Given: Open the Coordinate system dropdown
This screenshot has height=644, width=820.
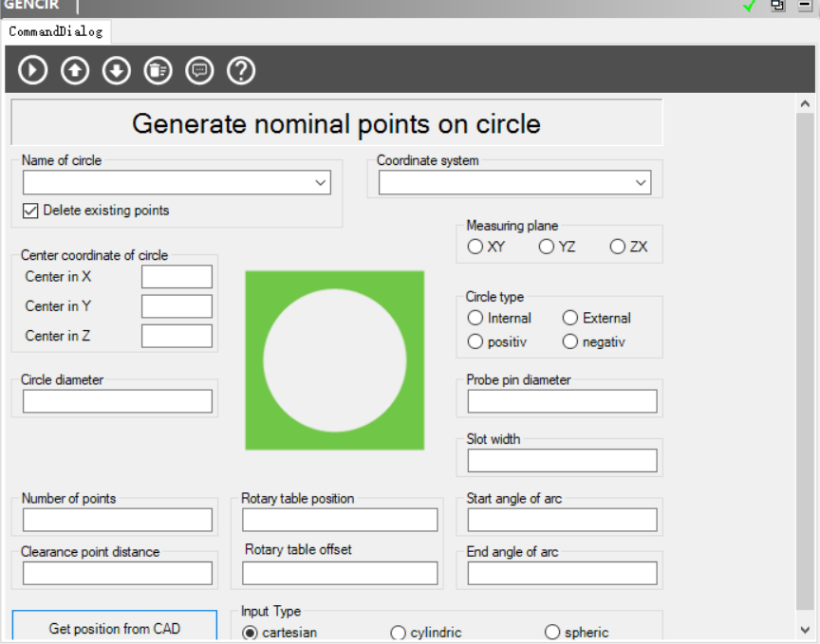Looking at the screenshot, I should tap(641, 183).
